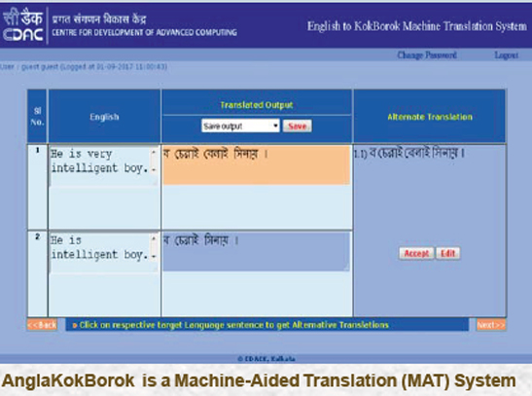
Task: Click the Logout link
Action: (506, 54)
